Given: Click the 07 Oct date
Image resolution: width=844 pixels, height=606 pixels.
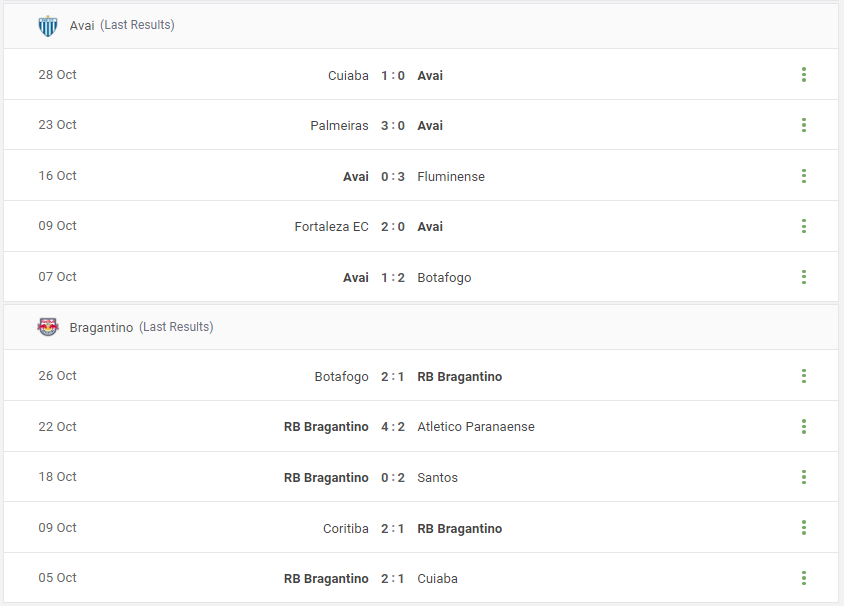Looking at the screenshot, I should click(58, 277).
